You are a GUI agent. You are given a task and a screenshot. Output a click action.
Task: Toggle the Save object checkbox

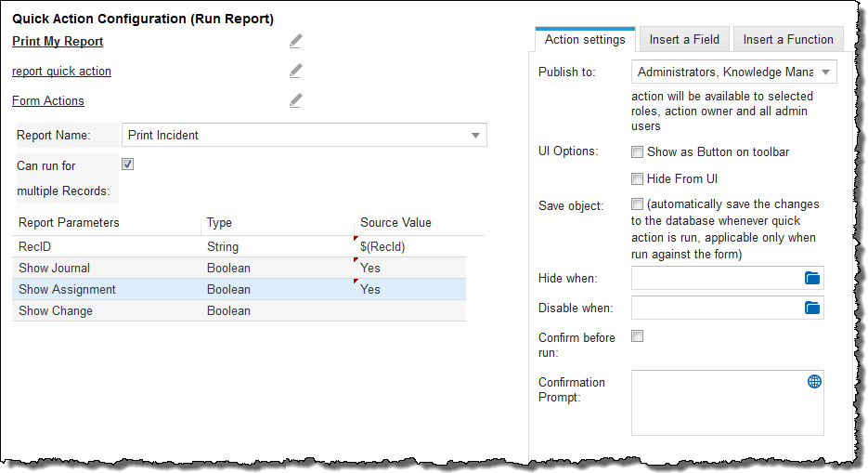click(x=637, y=204)
